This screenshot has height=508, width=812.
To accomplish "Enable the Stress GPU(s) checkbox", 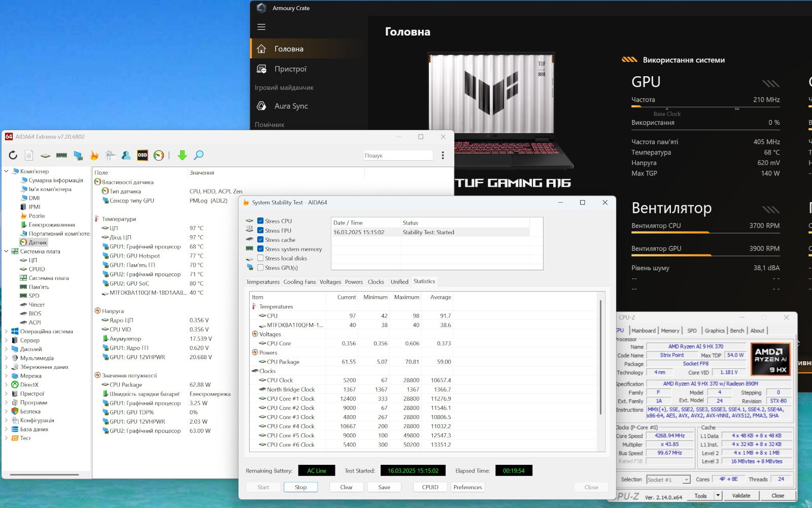I will pyautogui.click(x=260, y=268).
